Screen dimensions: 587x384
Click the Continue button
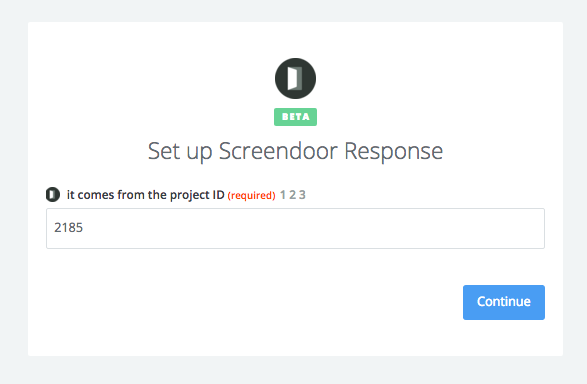[x=504, y=302]
